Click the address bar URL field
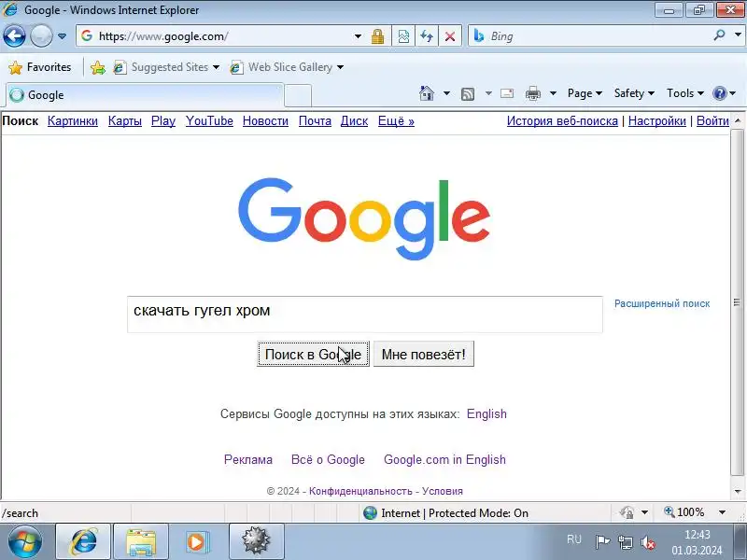This screenshot has height=560, width=747. [215, 36]
